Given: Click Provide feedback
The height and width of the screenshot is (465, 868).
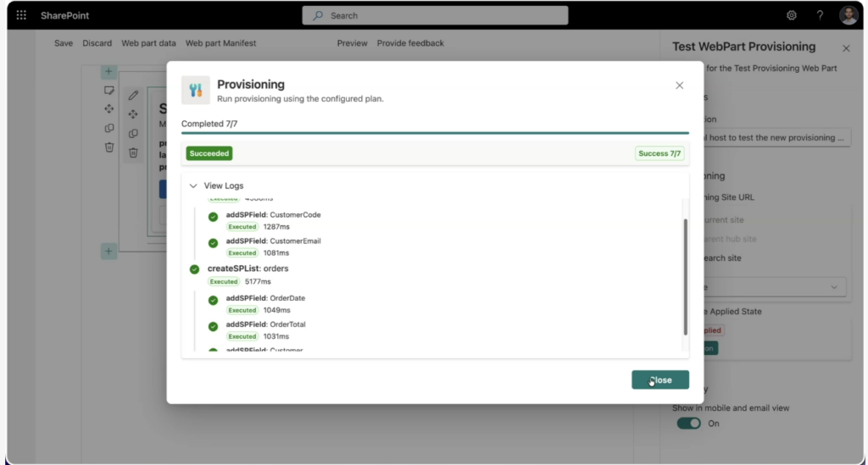Looking at the screenshot, I should [410, 43].
